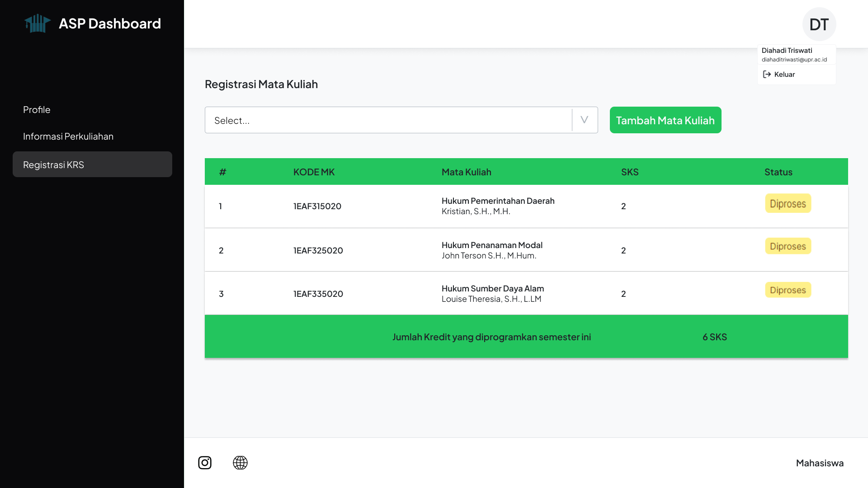Click Diproses badge for Hukum Sumber Daya Alam
Viewport: 868px width, 488px height.
(788, 290)
